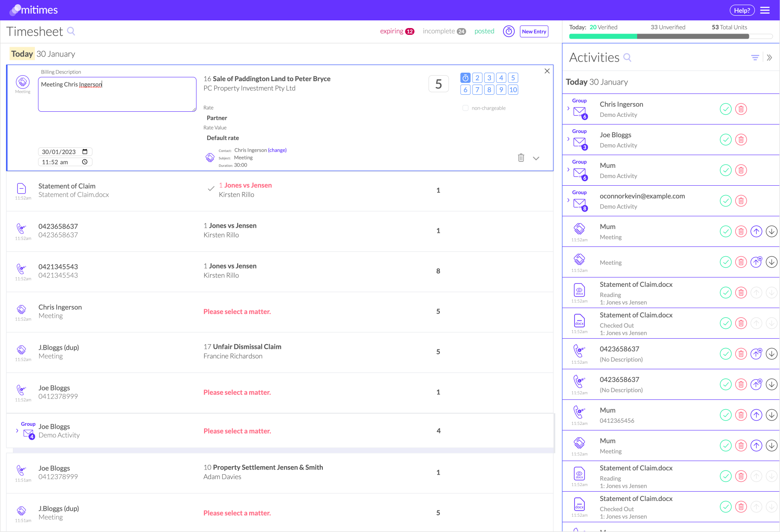780x532 pixels.
Task: Verify the Chris Ingerson group activity
Action: point(726,109)
